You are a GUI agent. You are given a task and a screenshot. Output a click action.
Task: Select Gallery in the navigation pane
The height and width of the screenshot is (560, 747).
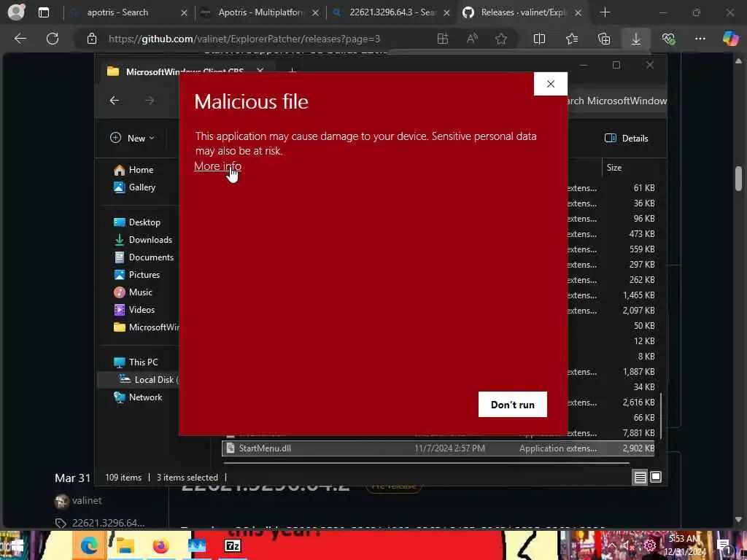coord(135,187)
